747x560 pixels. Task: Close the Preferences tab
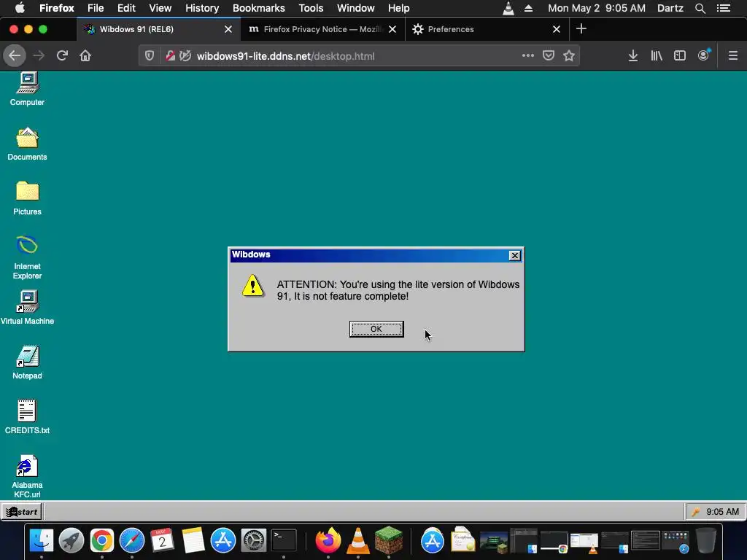pyautogui.click(x=557, y=29)
